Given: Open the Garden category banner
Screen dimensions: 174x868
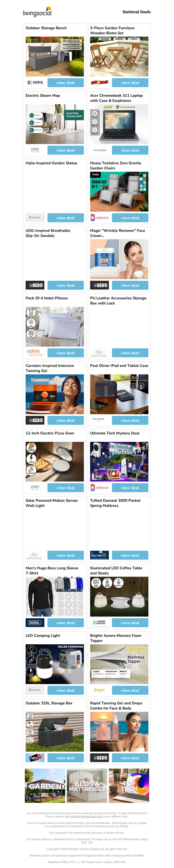Looking at the screenshot, I should pyautogui.click(x=45, y=785).
